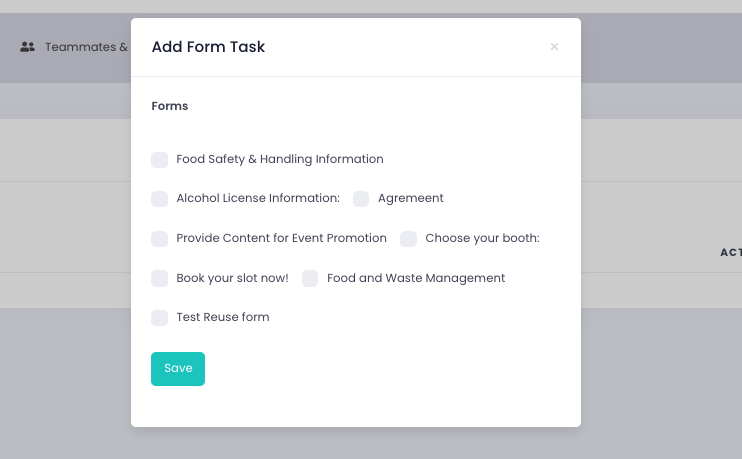
Task: Enable the Agremeent form checkbox
Action: click(361, 199)
